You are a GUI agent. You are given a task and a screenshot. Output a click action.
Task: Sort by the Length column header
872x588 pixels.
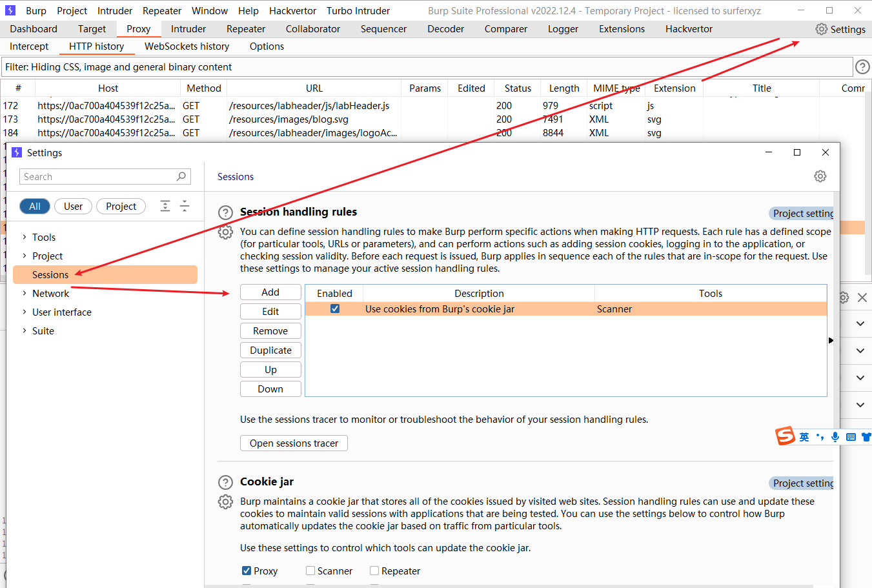coord(564,88)
